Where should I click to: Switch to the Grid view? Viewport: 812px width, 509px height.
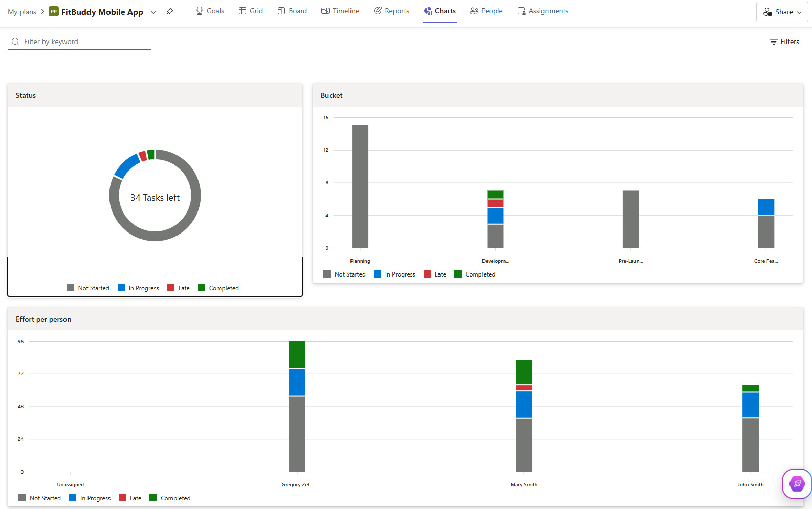click(251, 11)
